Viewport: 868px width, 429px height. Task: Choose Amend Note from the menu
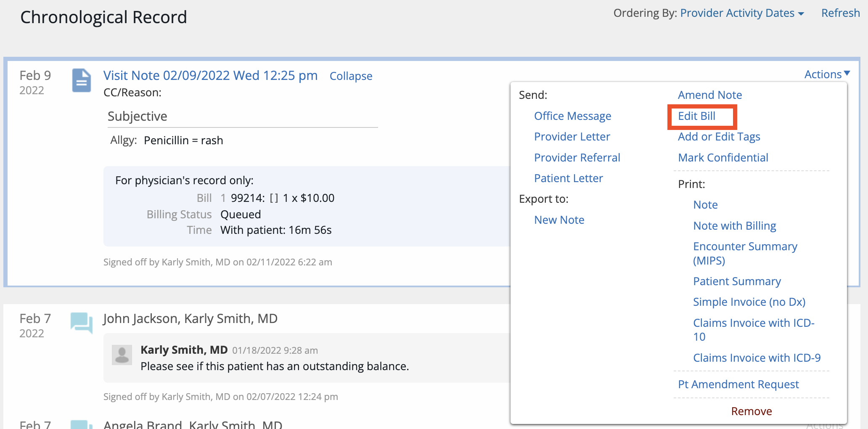(x=710, y=95)
